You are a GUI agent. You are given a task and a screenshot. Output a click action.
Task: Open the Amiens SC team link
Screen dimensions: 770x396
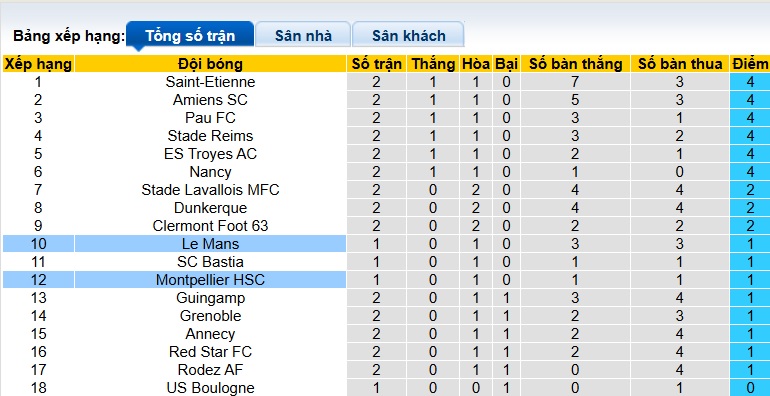[x=210, y=100]
